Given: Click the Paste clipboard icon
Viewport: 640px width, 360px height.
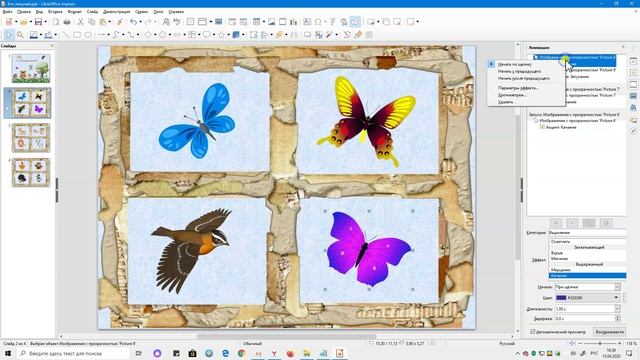Looking at the screenshot, I should 103,22.
